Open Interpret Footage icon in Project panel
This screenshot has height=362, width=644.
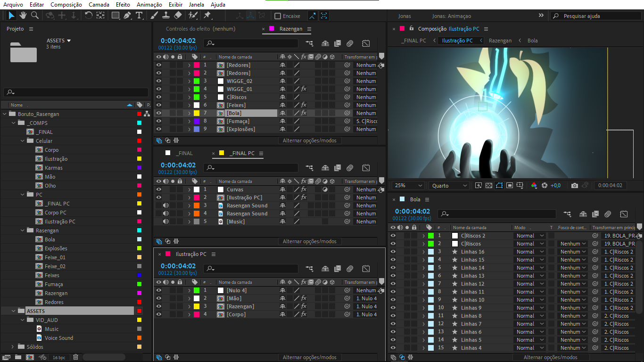pyautogui.click(x=6, y=357)
